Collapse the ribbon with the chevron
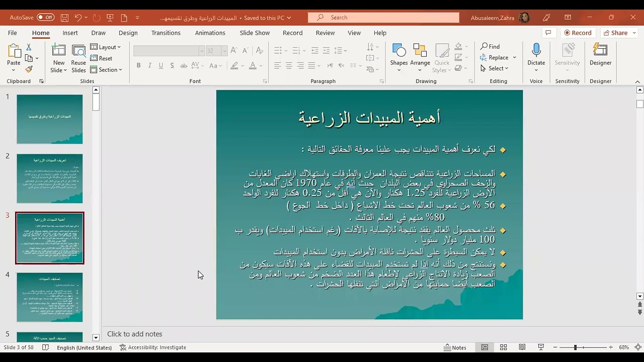Screen dimensions: 644x362 point(637,81)
